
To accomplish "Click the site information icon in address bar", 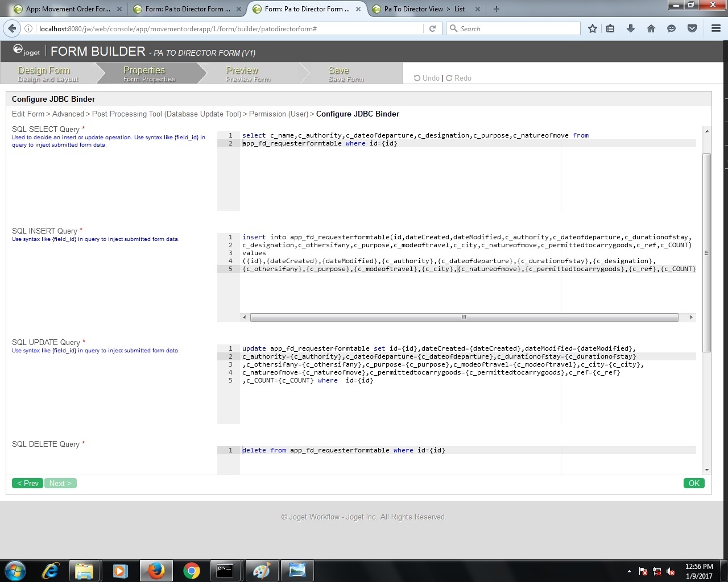I will [x=28, y=28].
